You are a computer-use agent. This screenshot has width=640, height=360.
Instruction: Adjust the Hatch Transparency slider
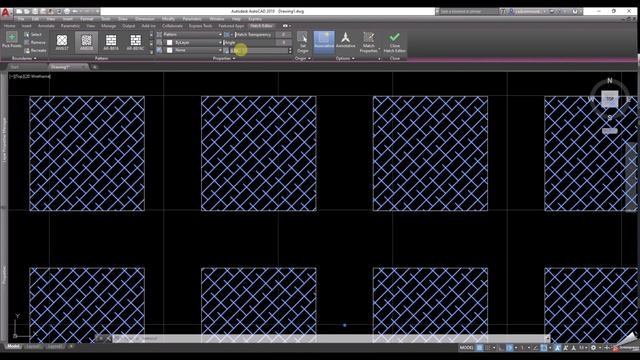(x=255, y=35)
